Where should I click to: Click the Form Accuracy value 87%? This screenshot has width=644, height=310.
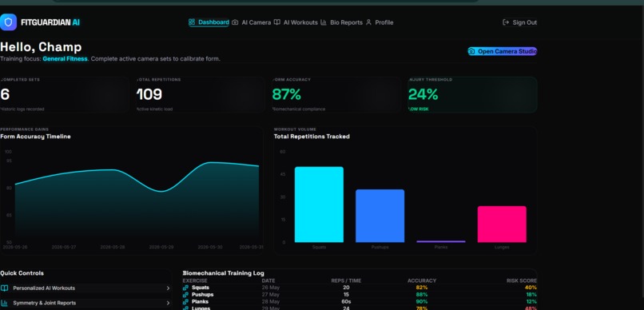[x=286, y=94]
